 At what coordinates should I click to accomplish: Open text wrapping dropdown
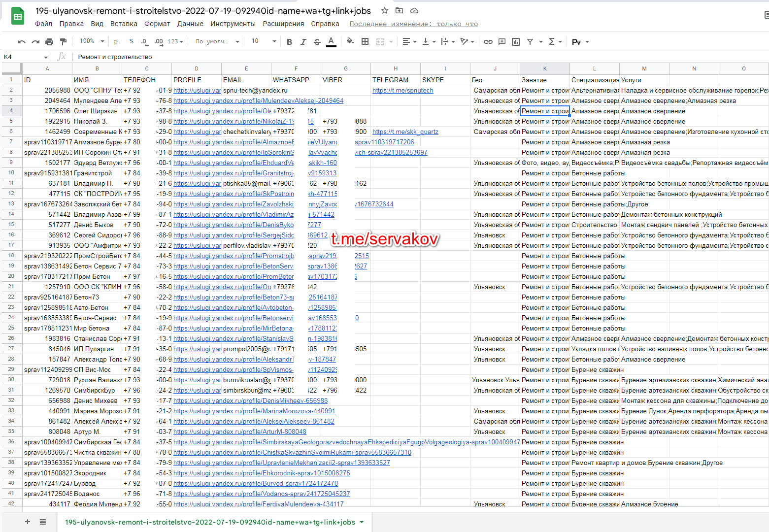(448, 42)
